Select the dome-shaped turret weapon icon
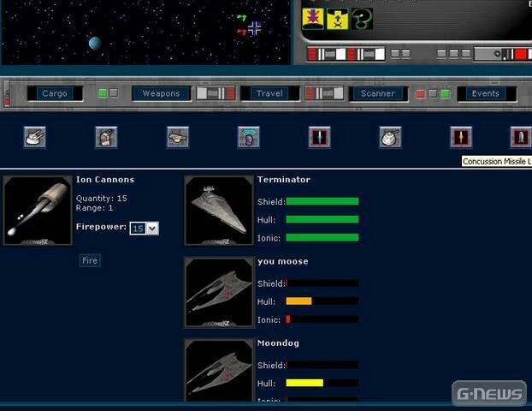This screenshot has height=411, width=532. [390, 137]
